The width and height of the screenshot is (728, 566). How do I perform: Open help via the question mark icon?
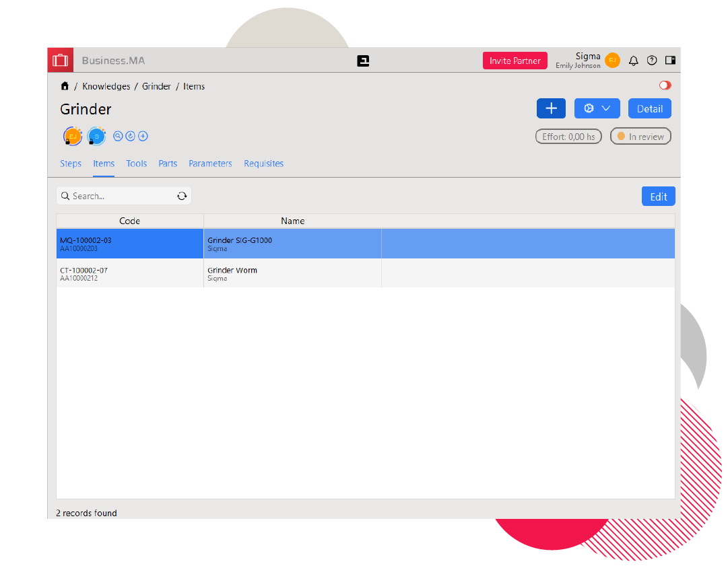pos(651,61)
